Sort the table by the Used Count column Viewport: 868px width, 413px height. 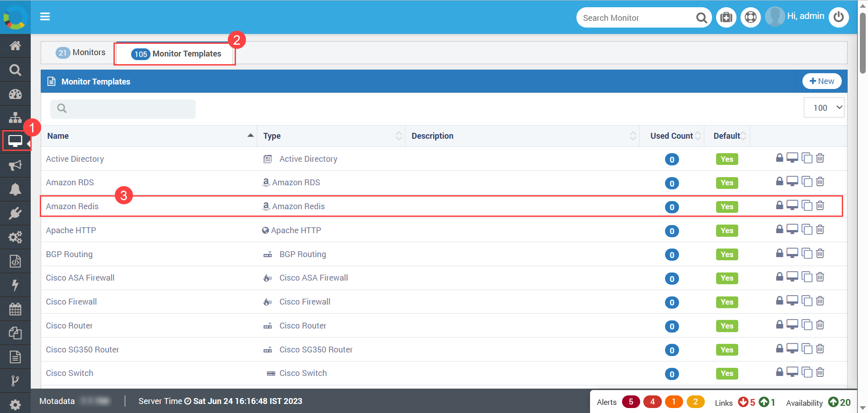(x=672, y=136)
